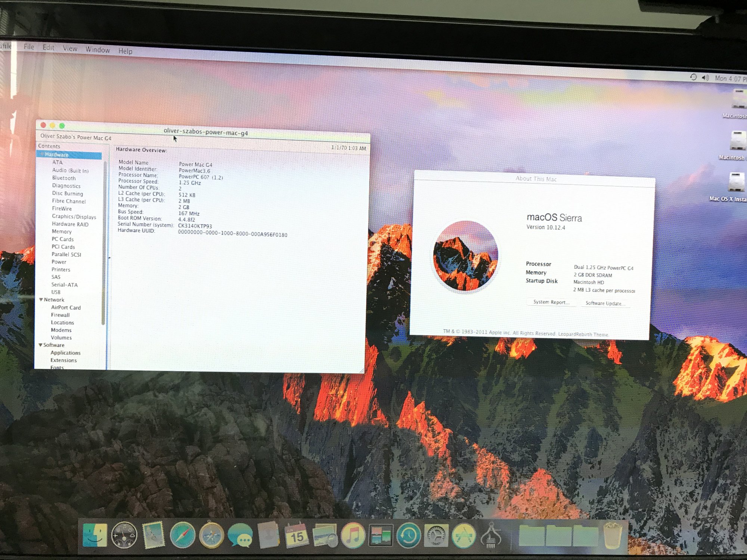Open the Window menu
The image size is (747, 560).
97,50
